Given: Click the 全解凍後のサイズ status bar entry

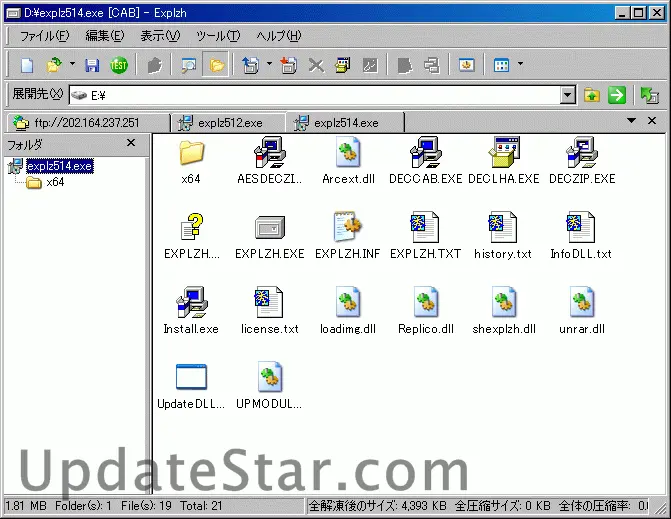Looking at the screenshot, I should tap(377, 506).
